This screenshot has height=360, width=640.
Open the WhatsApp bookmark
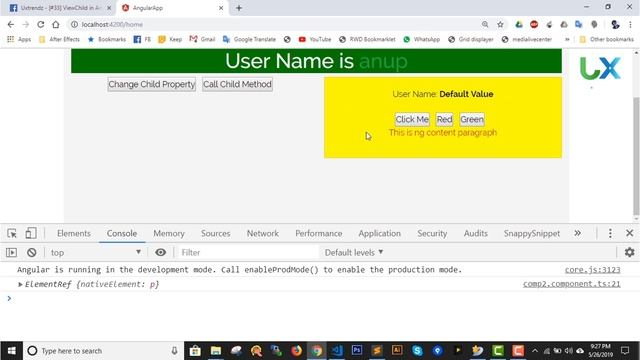click(x=422, y=39)
